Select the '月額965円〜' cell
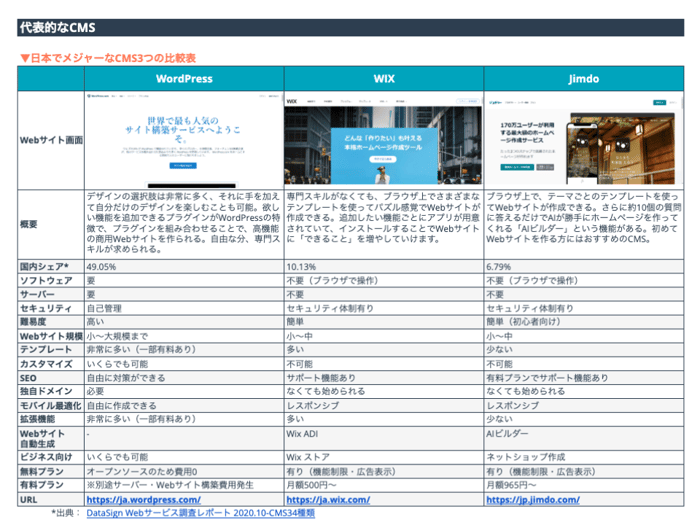This screenshot has width=700, height=525. point(511,485)
